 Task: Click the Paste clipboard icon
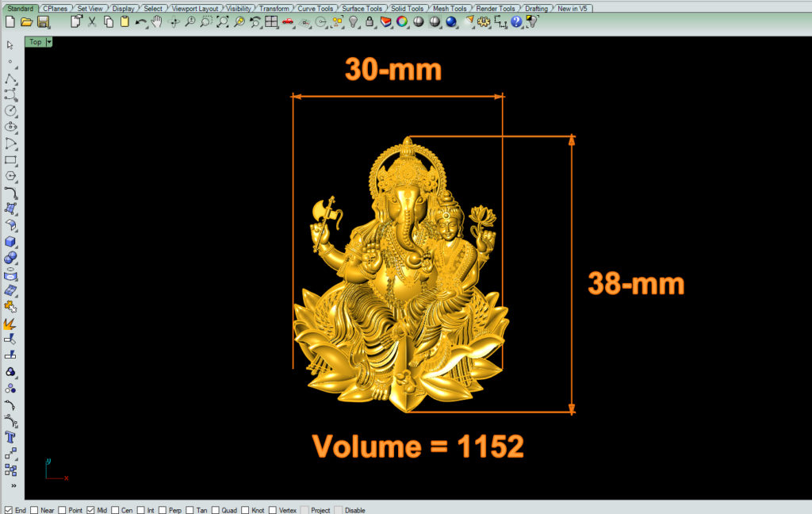point(124,21)
